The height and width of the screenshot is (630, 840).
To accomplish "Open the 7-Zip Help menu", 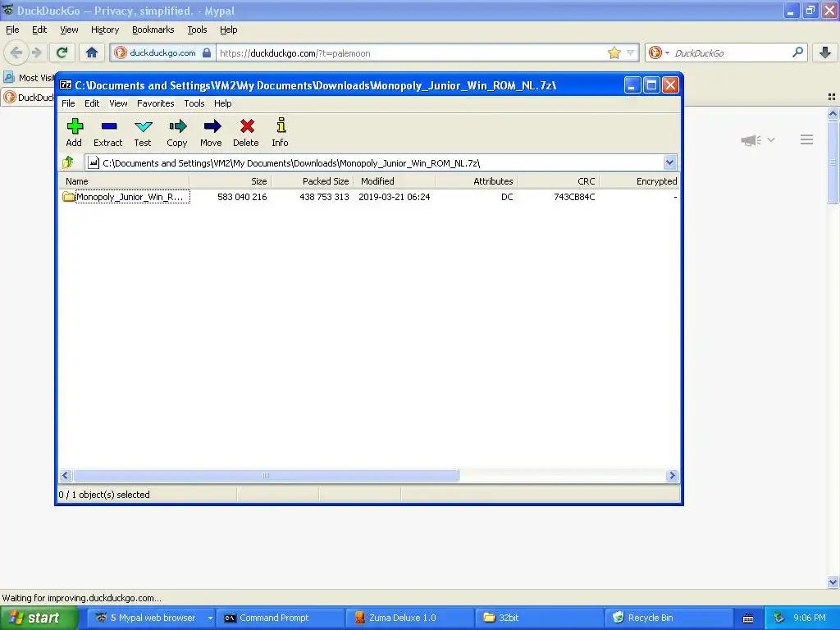I will 223,103.
